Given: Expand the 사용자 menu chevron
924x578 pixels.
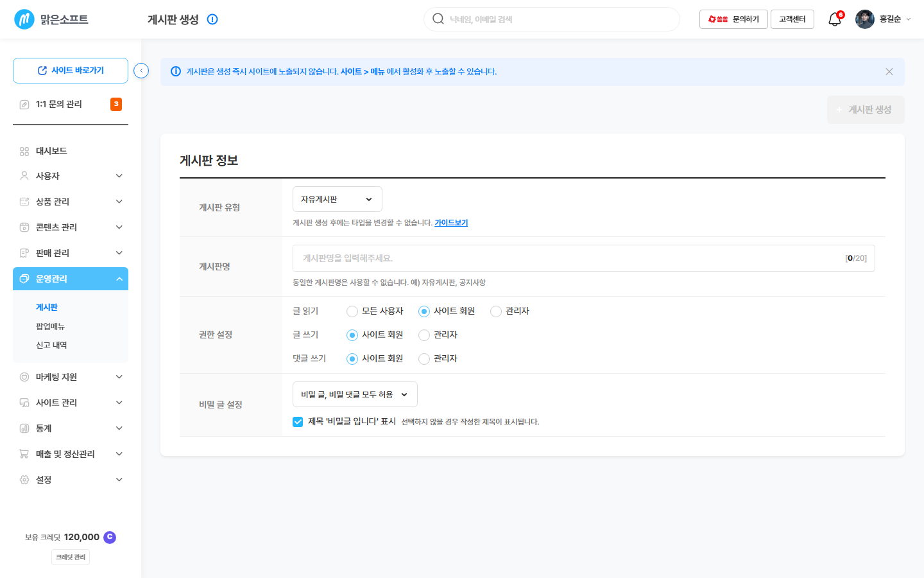Looking at the screenshot, I should pyautogui.click(x=119, y=176).
